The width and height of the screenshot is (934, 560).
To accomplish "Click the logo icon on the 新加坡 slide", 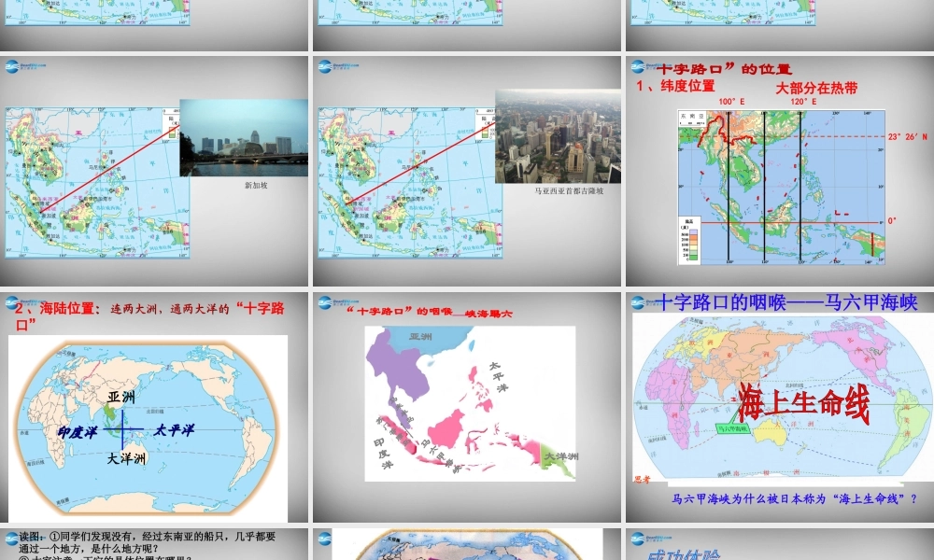I will coord(12,66).
